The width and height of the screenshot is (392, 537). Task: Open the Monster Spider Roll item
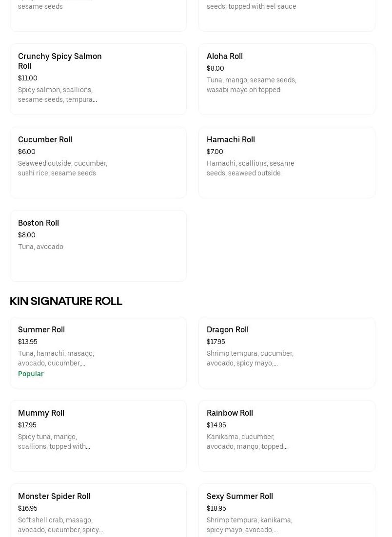pyautogui.click(x=98, y=509)
